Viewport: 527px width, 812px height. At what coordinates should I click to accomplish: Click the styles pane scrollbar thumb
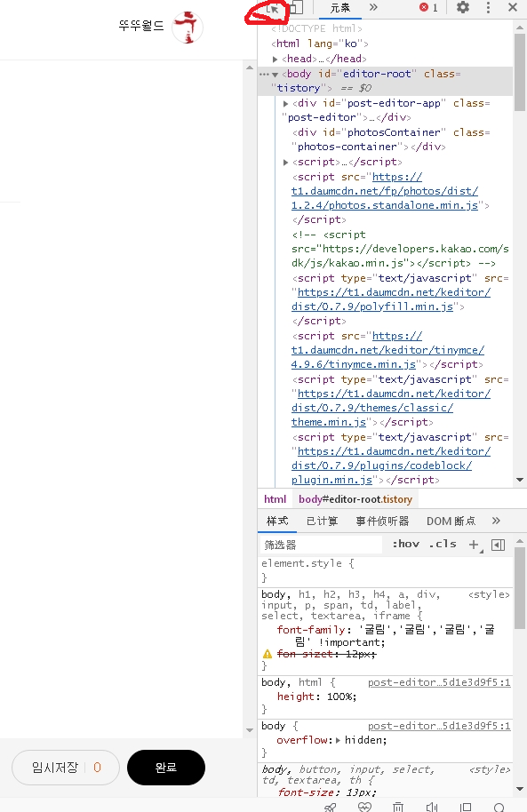(520, 588)
